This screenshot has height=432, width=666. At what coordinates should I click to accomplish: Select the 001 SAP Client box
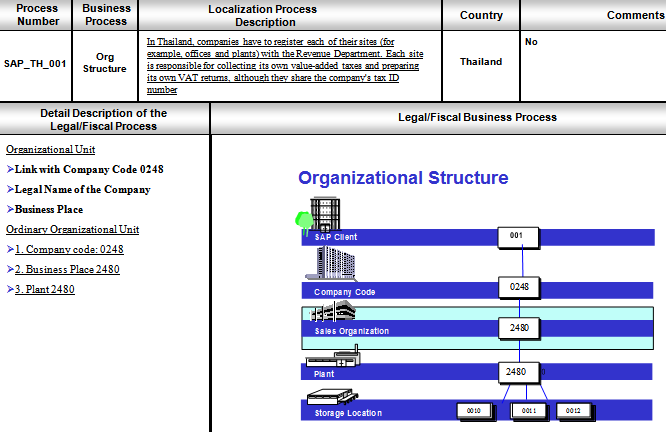518,237
